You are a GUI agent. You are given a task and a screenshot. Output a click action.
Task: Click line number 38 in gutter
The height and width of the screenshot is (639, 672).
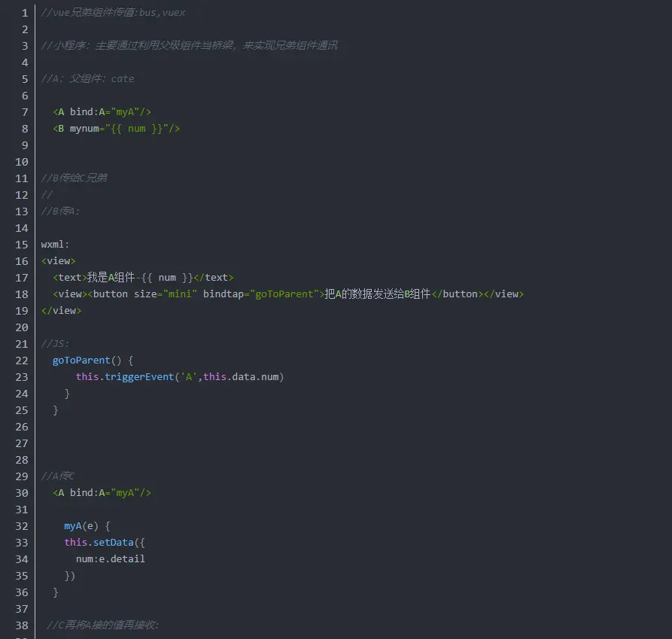22,625
